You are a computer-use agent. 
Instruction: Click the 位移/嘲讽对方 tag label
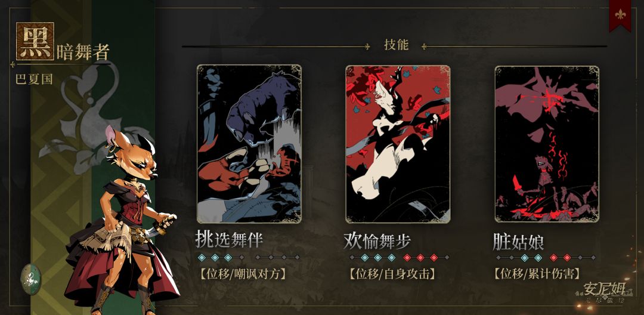pyautogui.click(x=242, y=273)
